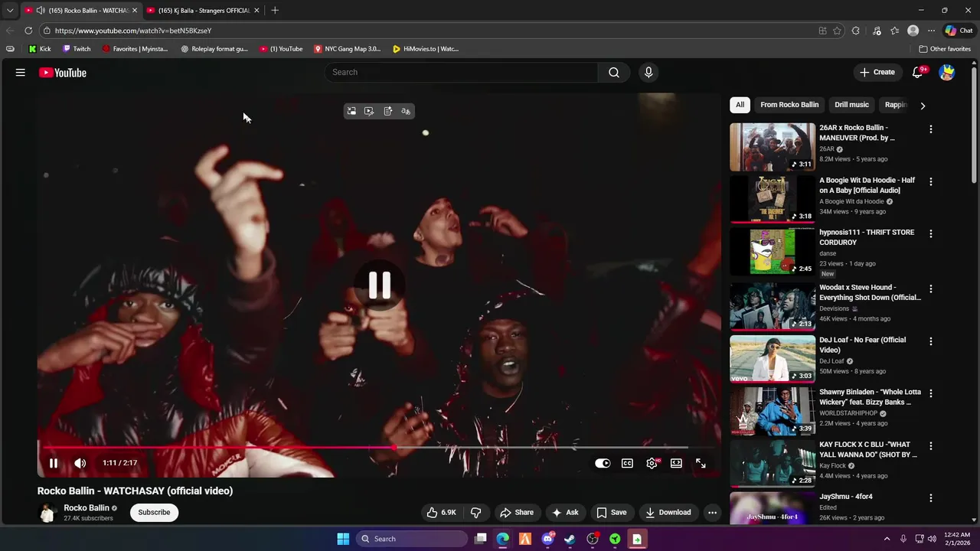This screenshot has height=551, width=980.
Task: Click translate icon in video overlay toolbar
Action: (x=406, y=111)
